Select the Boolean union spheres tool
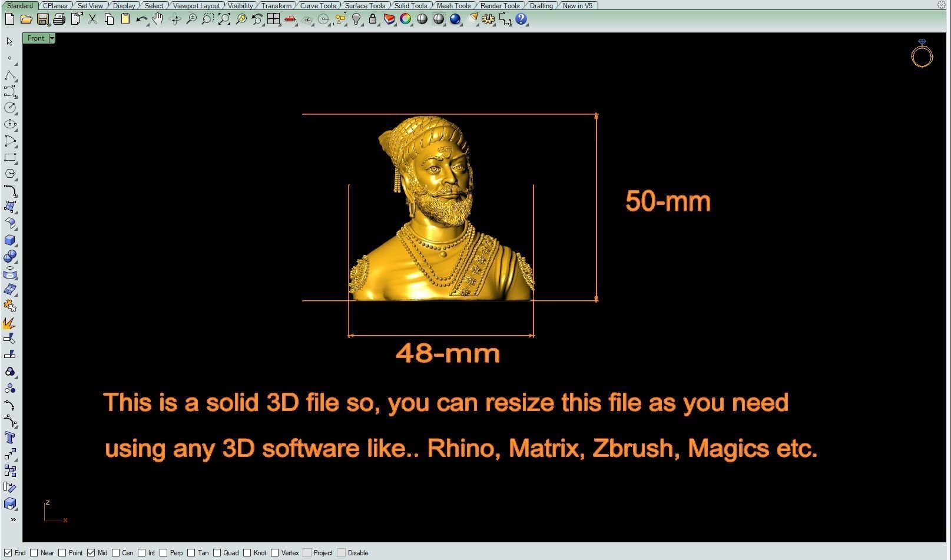Screen dimensions: 951x560 point(10,257)
